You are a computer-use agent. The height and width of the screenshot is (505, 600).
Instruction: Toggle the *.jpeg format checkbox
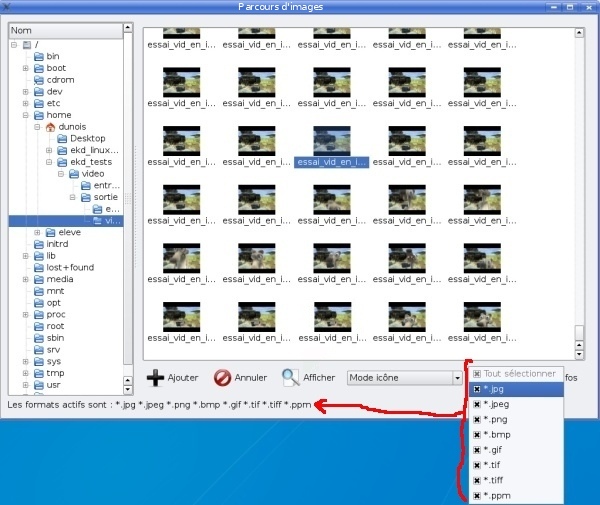(x=477, y=404)
